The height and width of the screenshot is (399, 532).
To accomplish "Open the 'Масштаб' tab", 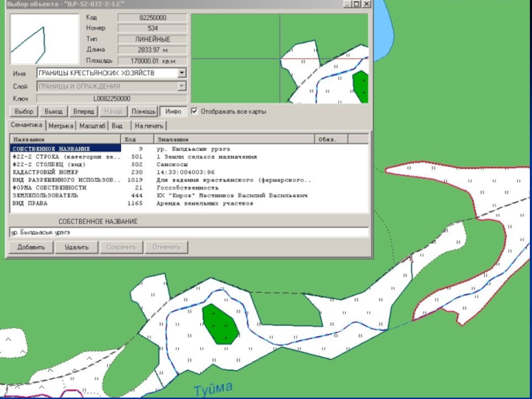I will pos(92,125).
